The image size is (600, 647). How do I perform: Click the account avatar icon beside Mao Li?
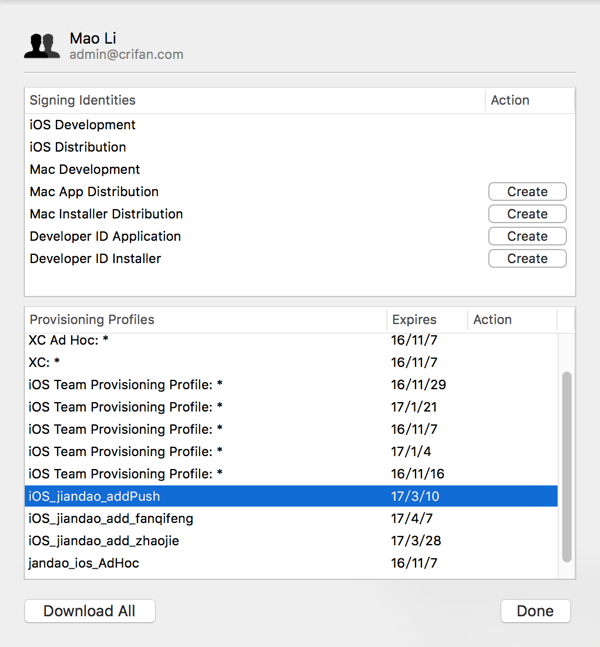[x=42, y=46]
